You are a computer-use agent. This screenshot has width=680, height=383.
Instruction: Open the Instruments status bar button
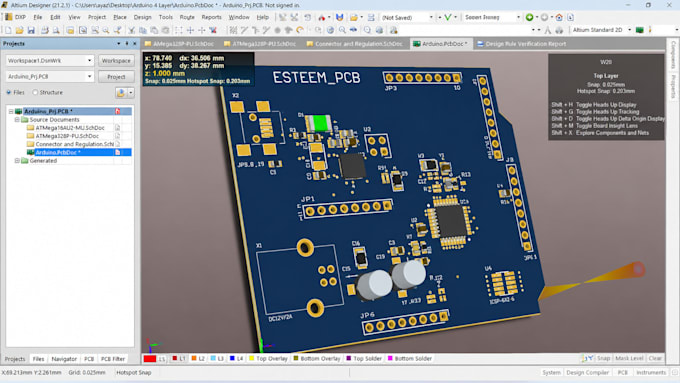(x=651, y=373)
